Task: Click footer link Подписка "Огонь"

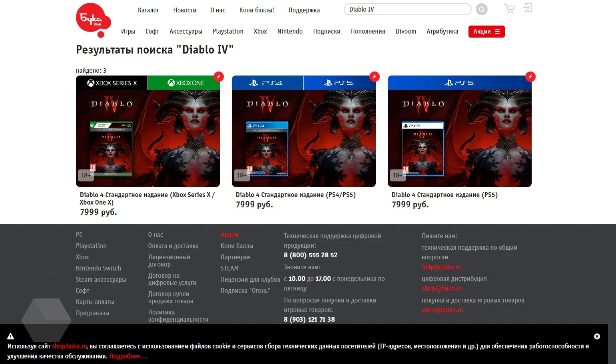Action: [245, 291]
